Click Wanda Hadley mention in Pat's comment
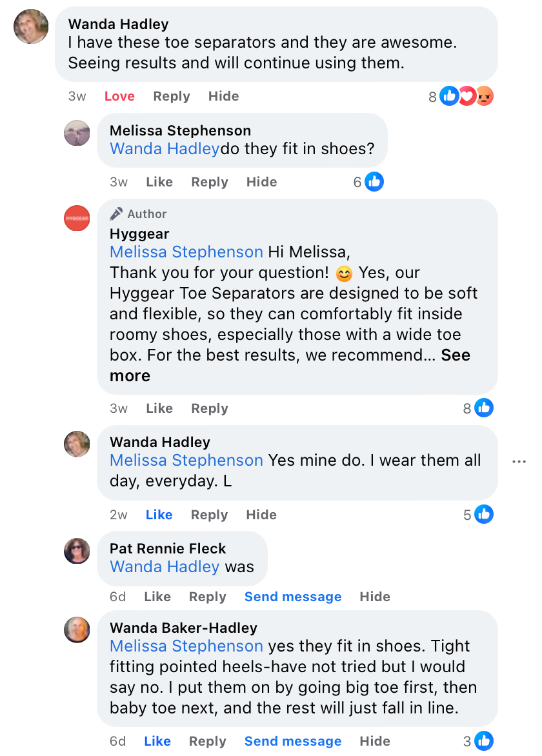Screen dimensions: 542x756 [x=165, y=566]
